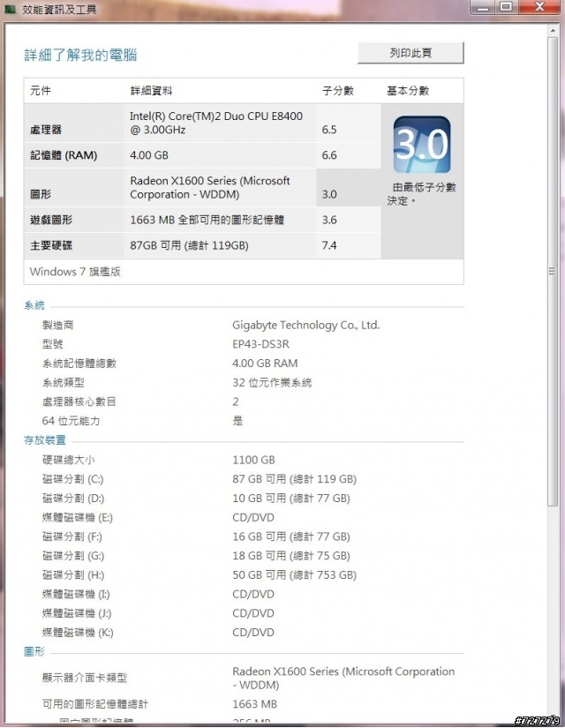Click the 基本分數 column header
This screenshot has width=565, height=728.
(x=408, y=91)
